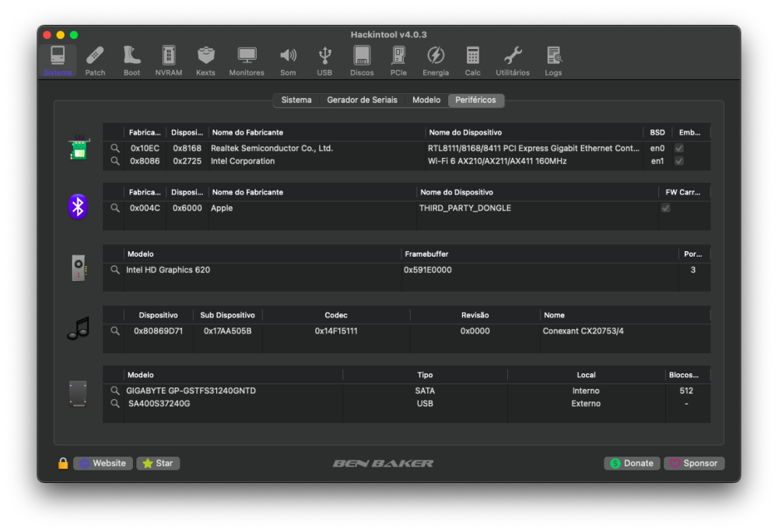
Task: Switch to the Sistema tab
Action: click(296, 100)
